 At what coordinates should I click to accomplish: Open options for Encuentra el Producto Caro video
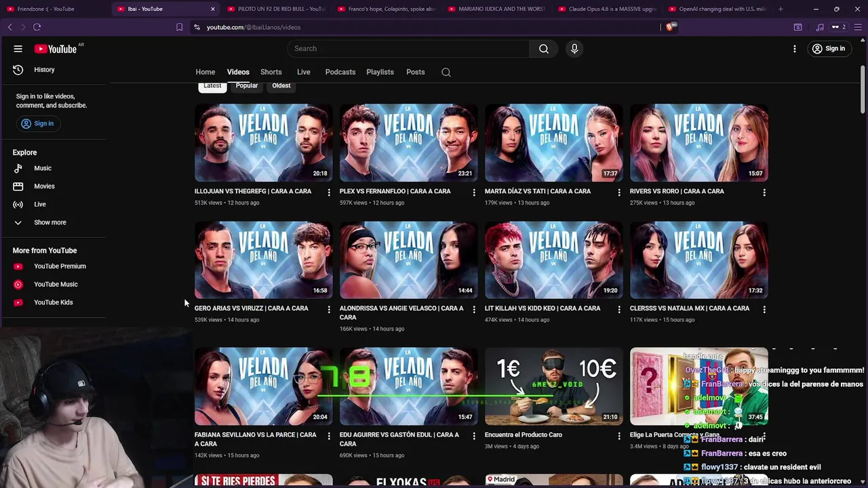(x=619, y=436)
